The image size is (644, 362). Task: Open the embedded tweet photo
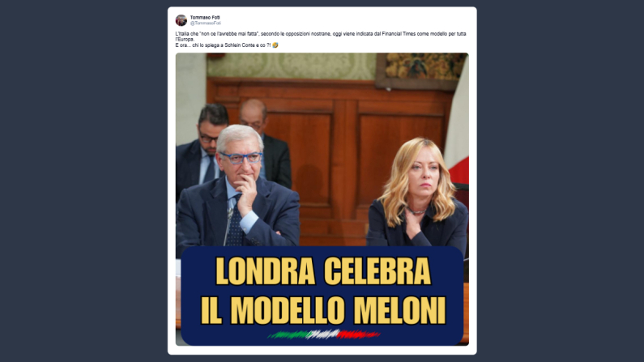[x=322, y=199]
